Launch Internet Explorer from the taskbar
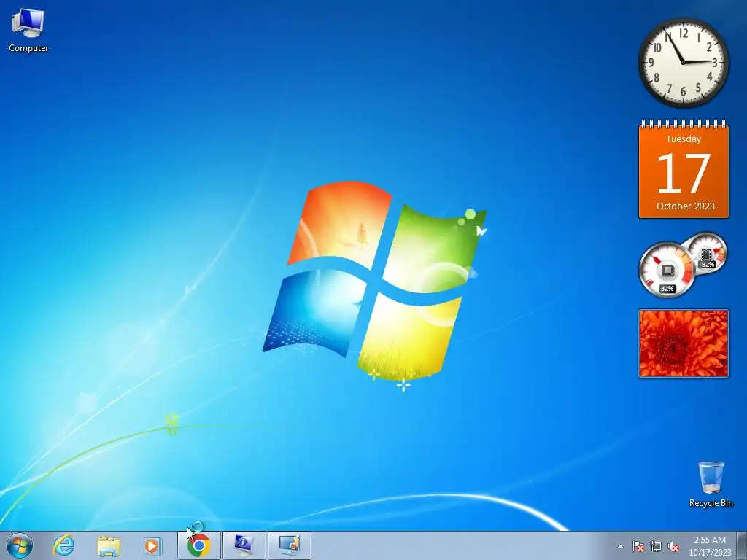The height and width of the screenshot is (560, 747). pos(63,545)
